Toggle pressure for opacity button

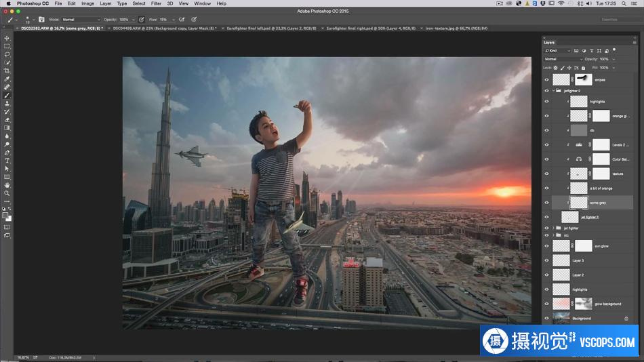(x=141, y=19)
